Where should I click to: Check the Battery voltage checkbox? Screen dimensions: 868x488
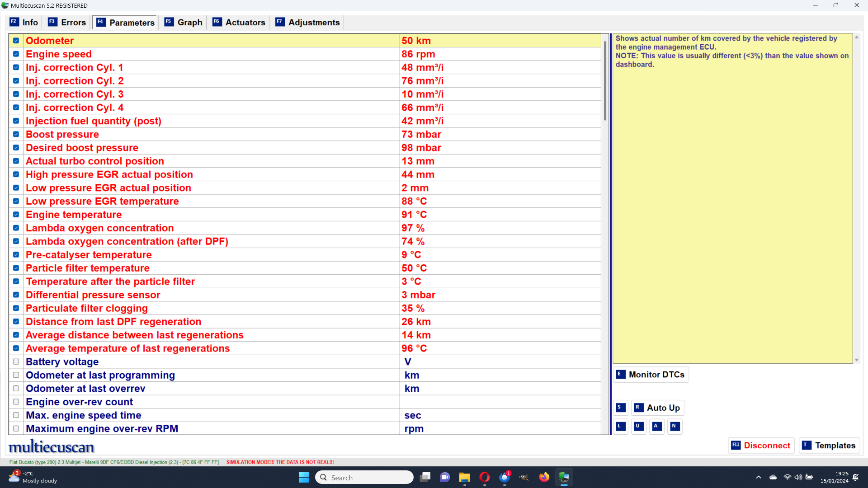point(16,361)
